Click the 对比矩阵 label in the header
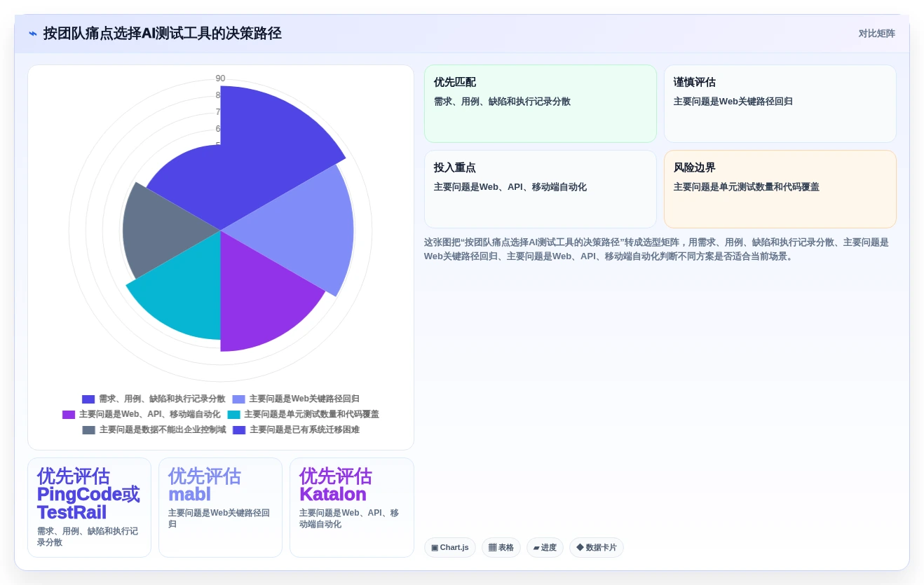 pyautogui.click(x=876, y=34)
